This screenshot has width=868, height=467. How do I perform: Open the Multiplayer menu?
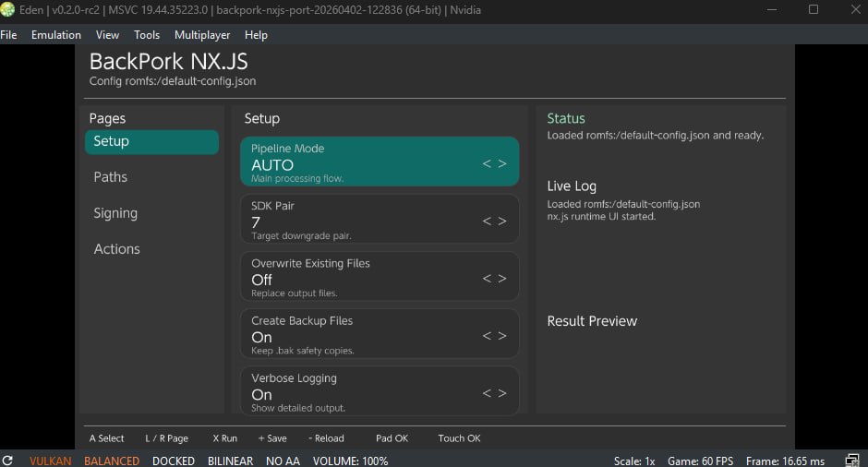tap(202, 35)
